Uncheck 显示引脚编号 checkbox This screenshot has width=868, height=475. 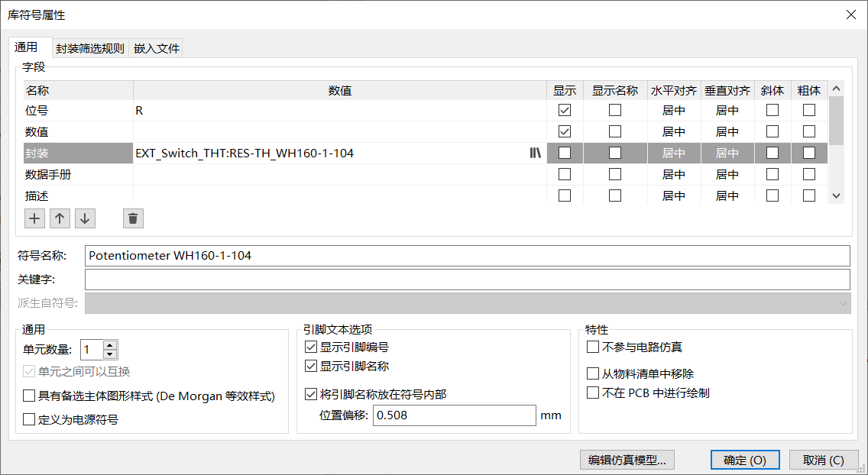311,347
